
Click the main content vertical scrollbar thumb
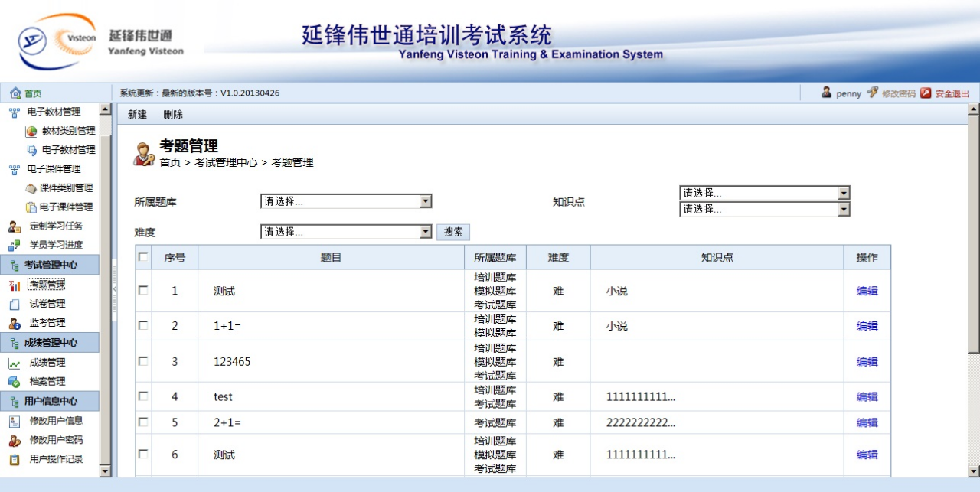click(x=974, y=233)
